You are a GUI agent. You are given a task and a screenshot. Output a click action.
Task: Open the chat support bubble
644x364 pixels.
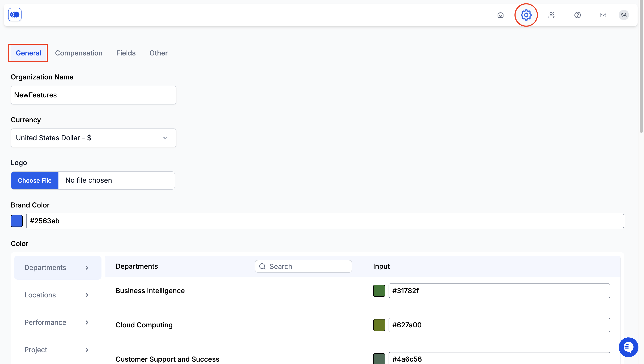click(x=628, y=347)
